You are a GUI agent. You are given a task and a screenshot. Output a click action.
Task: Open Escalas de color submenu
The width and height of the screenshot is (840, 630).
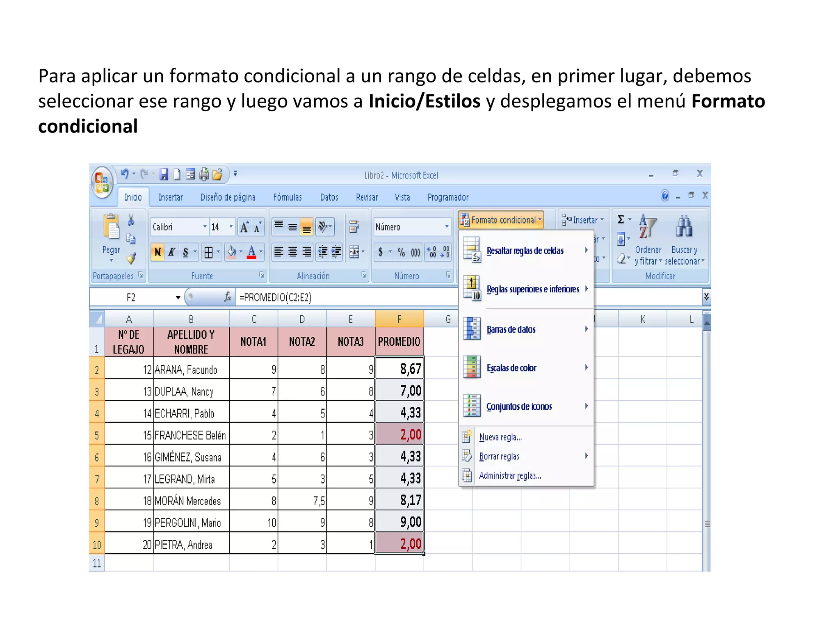click(526, 367)
